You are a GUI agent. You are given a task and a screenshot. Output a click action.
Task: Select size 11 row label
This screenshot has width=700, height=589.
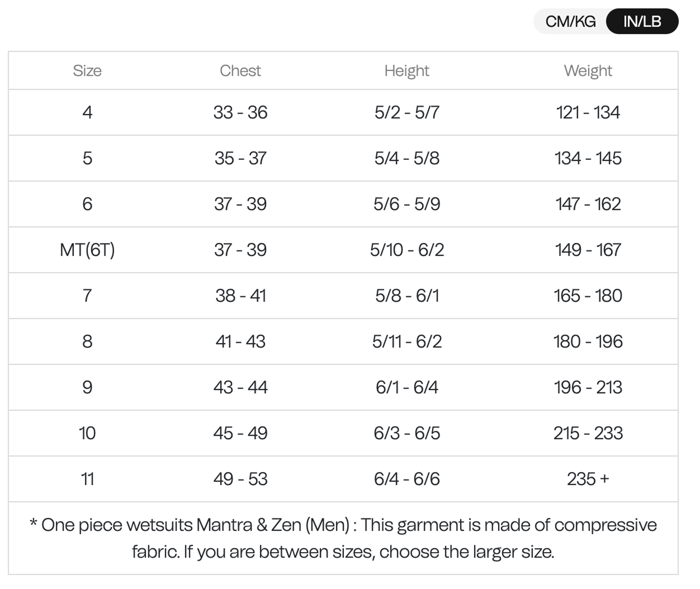tap(87, 479)
